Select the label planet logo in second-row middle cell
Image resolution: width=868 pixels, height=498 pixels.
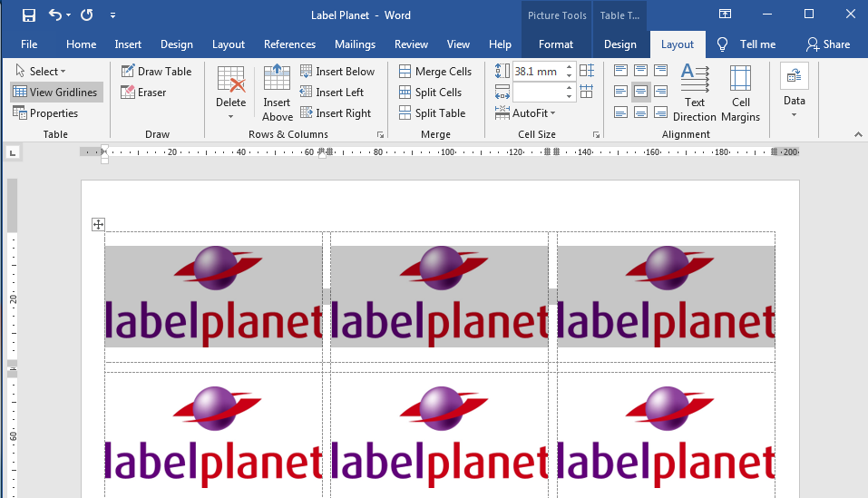pos(440,436)
